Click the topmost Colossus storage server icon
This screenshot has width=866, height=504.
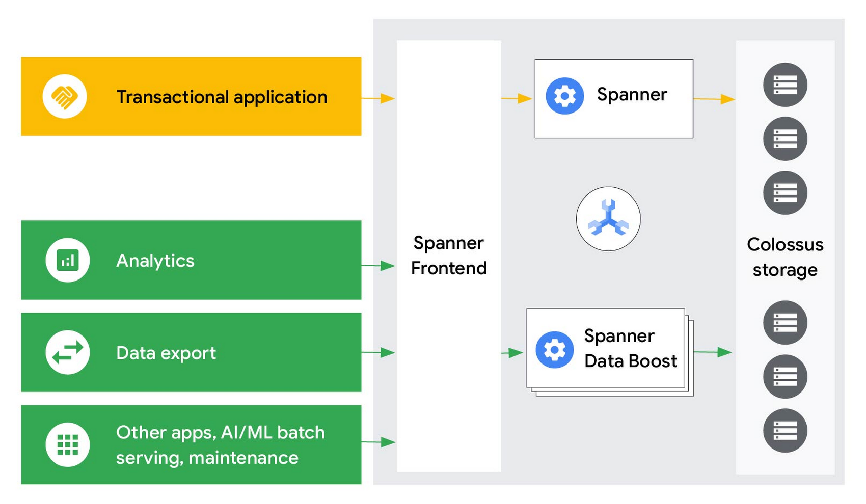coord(785,85)
